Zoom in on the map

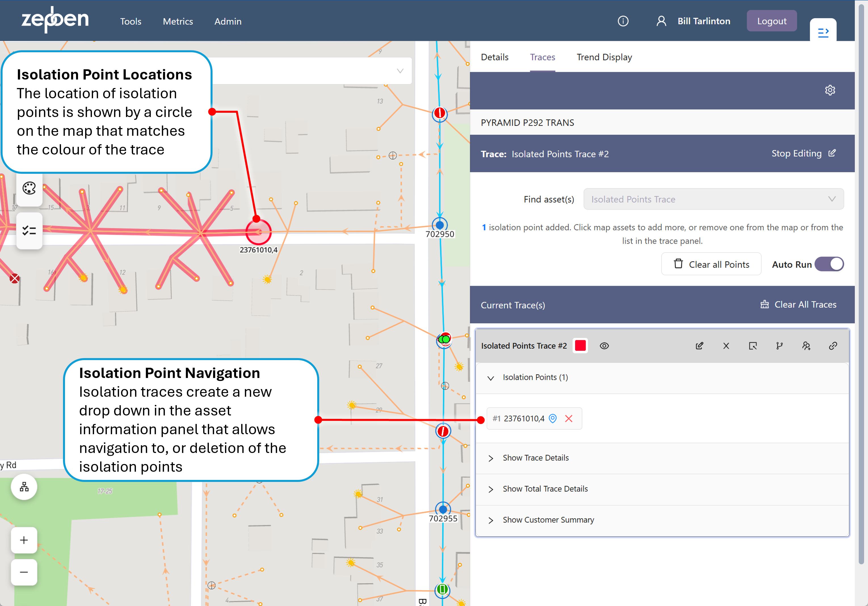24,540
